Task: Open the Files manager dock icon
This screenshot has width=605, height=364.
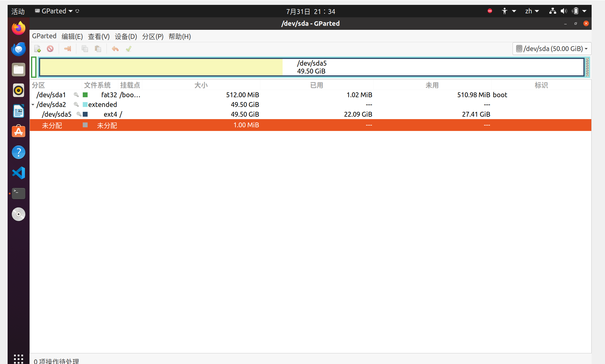Action: [19, 70]
